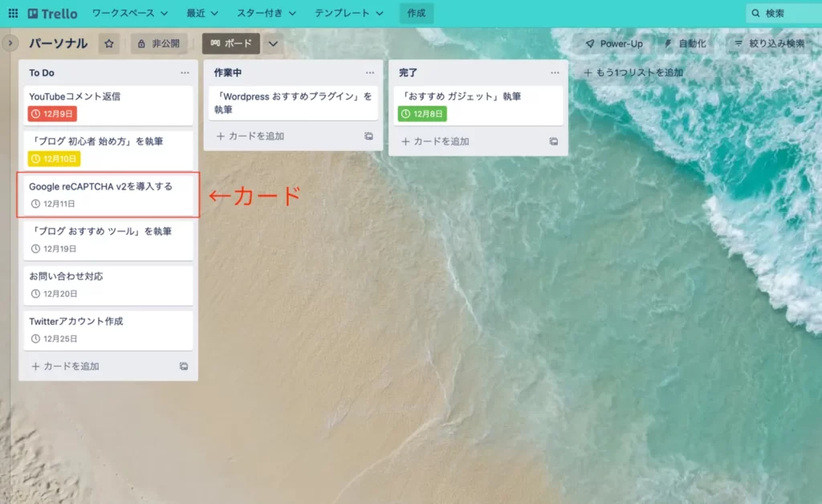Open the Twitterアカウント作成 card

[x=108, y=330]
